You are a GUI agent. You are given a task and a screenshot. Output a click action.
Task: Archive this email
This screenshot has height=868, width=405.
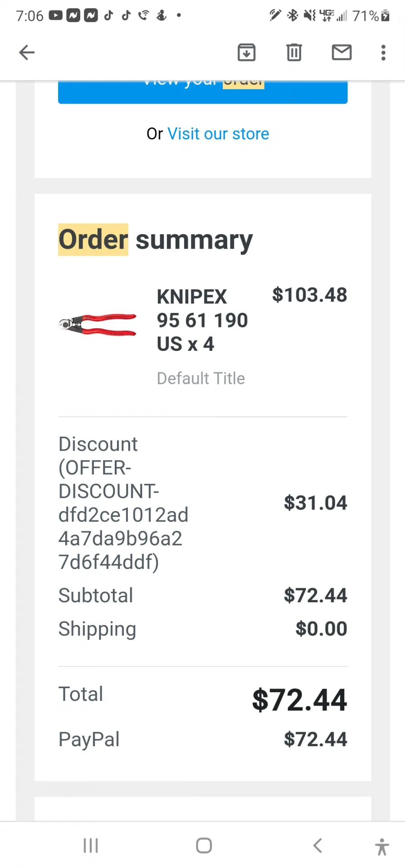(247, 53)
